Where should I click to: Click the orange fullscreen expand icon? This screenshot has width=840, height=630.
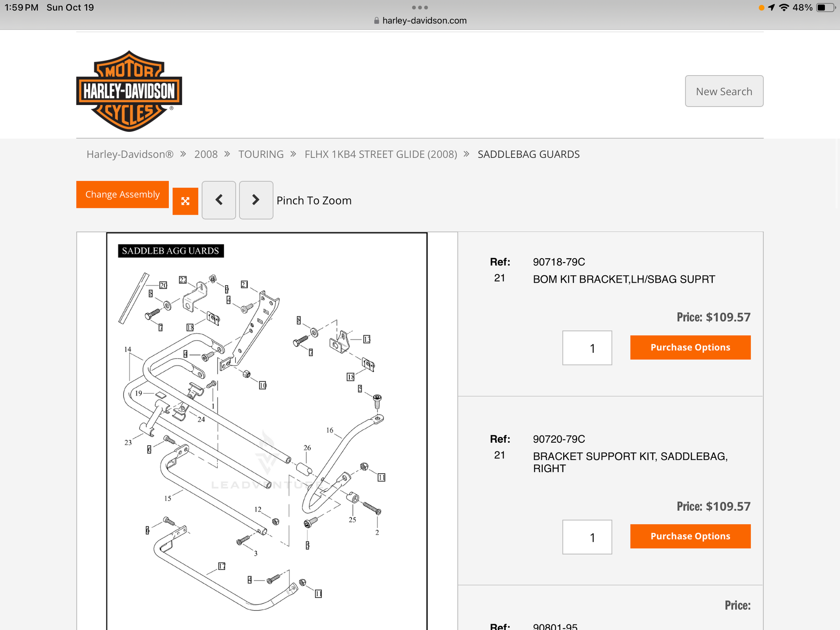click(x=185, y=201)
